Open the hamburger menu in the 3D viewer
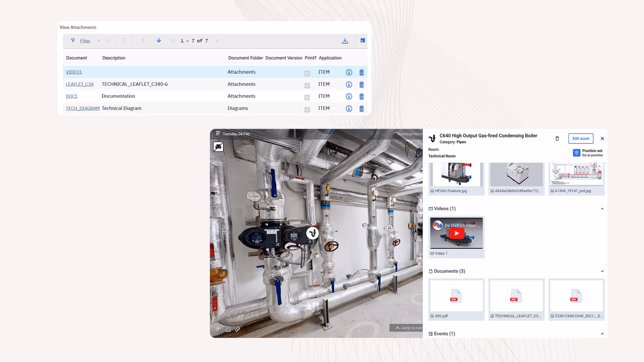This screenshot has width=644, height=362. pyautogui.click(x=218, y=133)
